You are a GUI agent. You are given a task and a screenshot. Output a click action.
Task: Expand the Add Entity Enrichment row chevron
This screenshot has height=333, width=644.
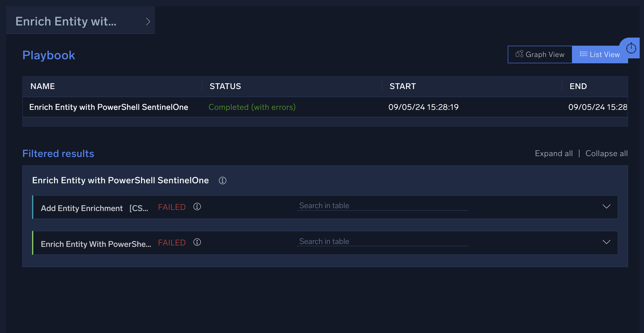pyautogui.click(x=606, y=206)
